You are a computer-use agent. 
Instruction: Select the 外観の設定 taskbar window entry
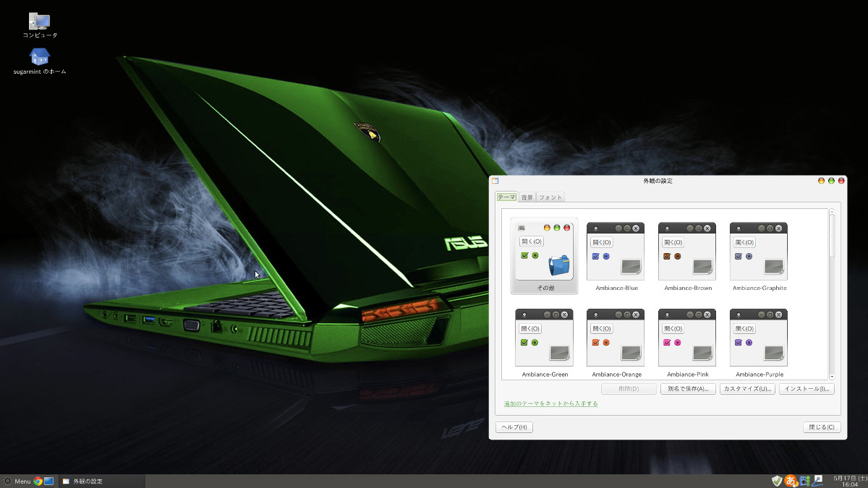tap(101, 481)
